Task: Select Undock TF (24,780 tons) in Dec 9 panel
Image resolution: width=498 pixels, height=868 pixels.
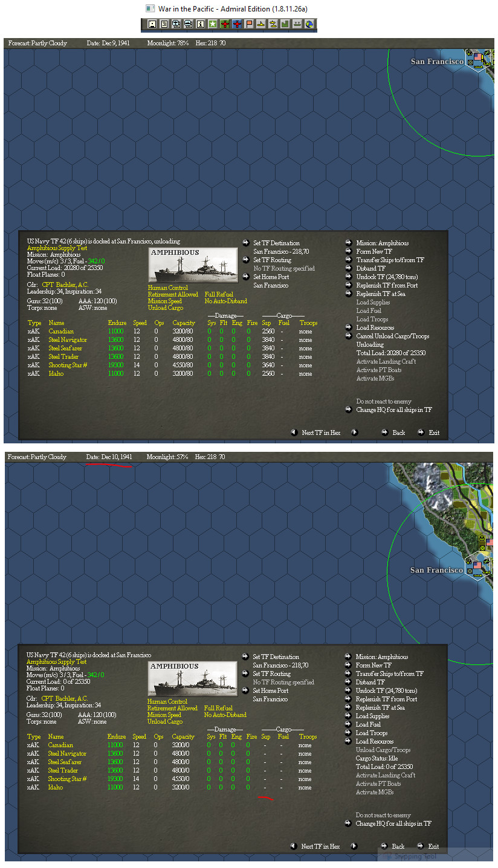Action: coord(387,277)
